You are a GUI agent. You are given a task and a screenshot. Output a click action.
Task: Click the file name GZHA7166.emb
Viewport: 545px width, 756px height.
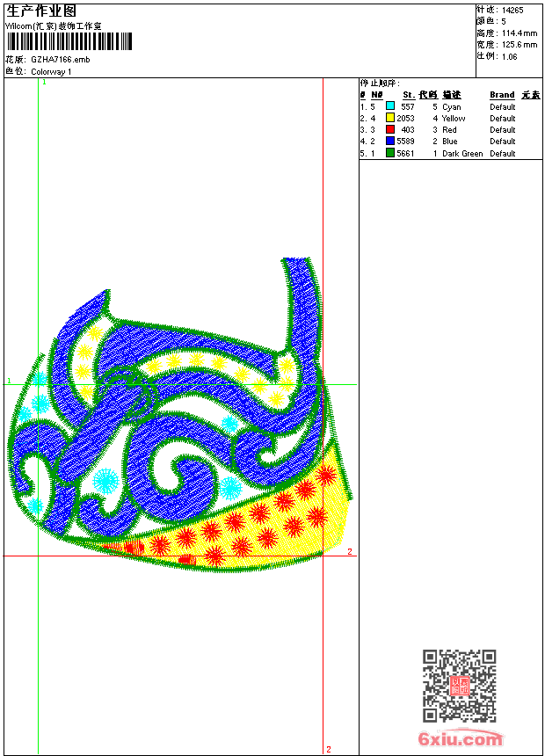[x=60, y=60]
